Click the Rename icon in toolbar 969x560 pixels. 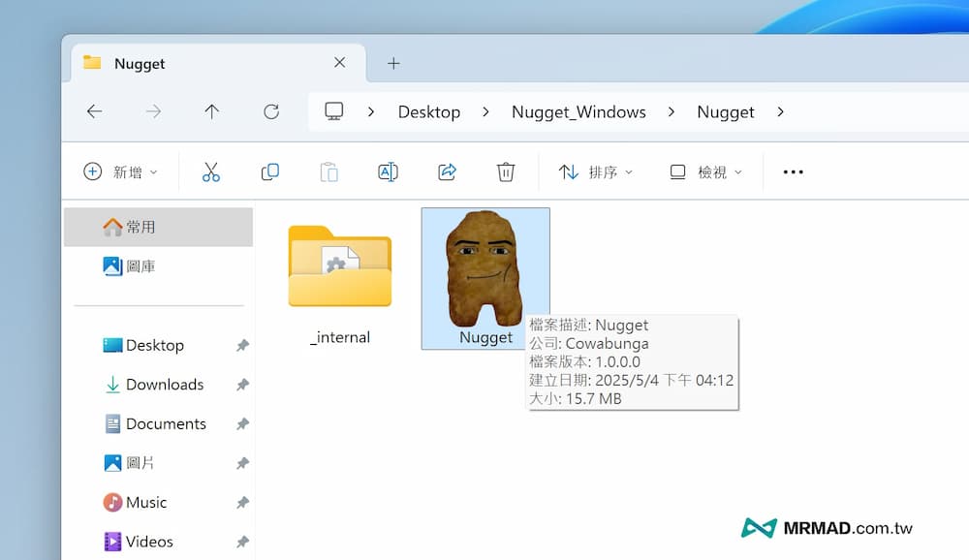pyautogui.click(x=388, y=171)
